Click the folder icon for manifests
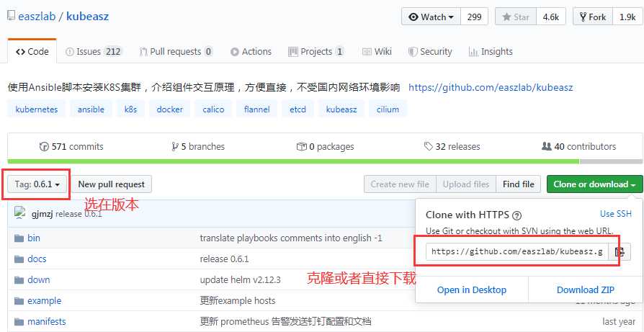Viewport: 644px width, 332px height. (x=19, y=322)
